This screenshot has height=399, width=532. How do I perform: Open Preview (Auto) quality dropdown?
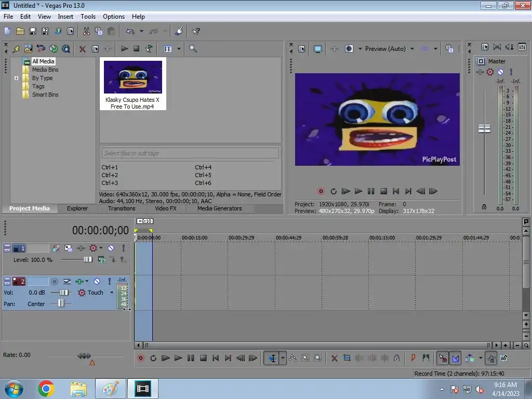pyautogui.click(x=412, y=49)
